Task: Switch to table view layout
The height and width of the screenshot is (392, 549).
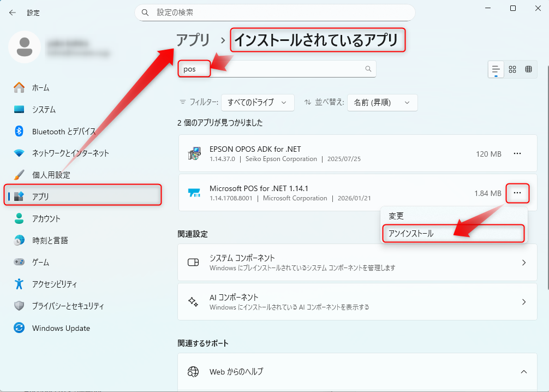Action: (529, 69)
